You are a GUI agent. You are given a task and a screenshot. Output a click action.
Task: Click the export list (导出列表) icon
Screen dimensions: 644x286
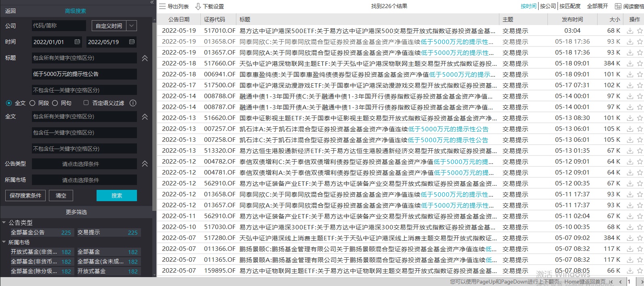pyautogui.click(x=162, y=6)
